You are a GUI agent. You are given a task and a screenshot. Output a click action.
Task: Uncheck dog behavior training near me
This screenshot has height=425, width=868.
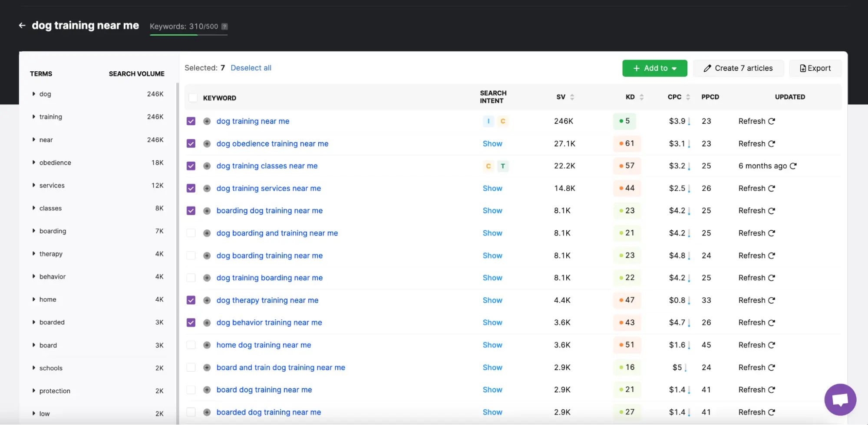coord(191,323)
